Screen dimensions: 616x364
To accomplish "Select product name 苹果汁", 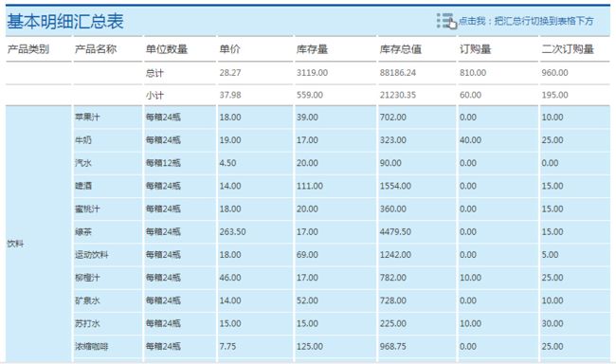I will click(x=87, y=118).
